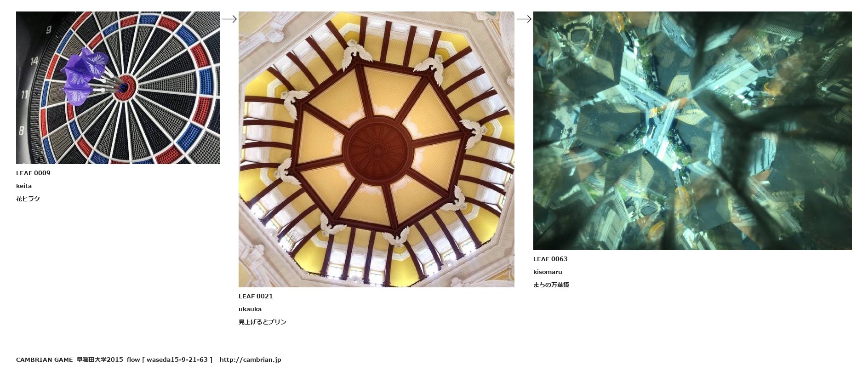Open author name keita
This screenshot has height=371, width=868.
point(24,186)
